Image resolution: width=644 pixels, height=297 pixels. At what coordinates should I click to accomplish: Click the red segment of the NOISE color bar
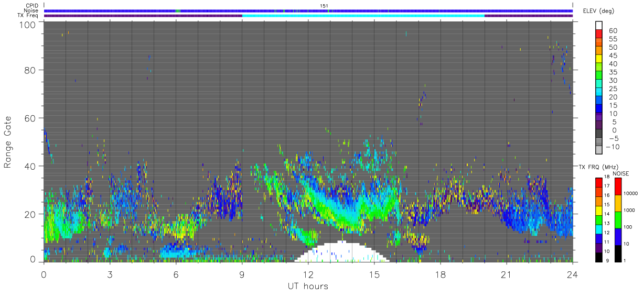[x=618, y=186]
